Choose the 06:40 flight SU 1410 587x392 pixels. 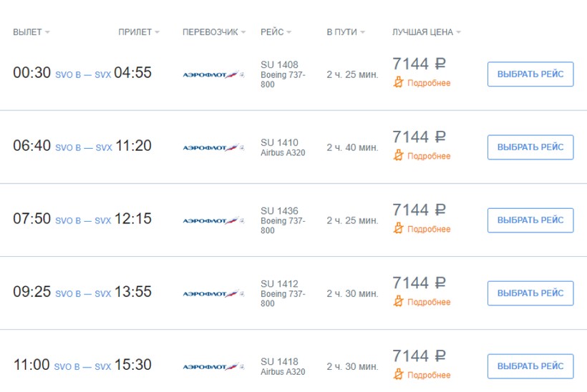(x=530, y=147)
